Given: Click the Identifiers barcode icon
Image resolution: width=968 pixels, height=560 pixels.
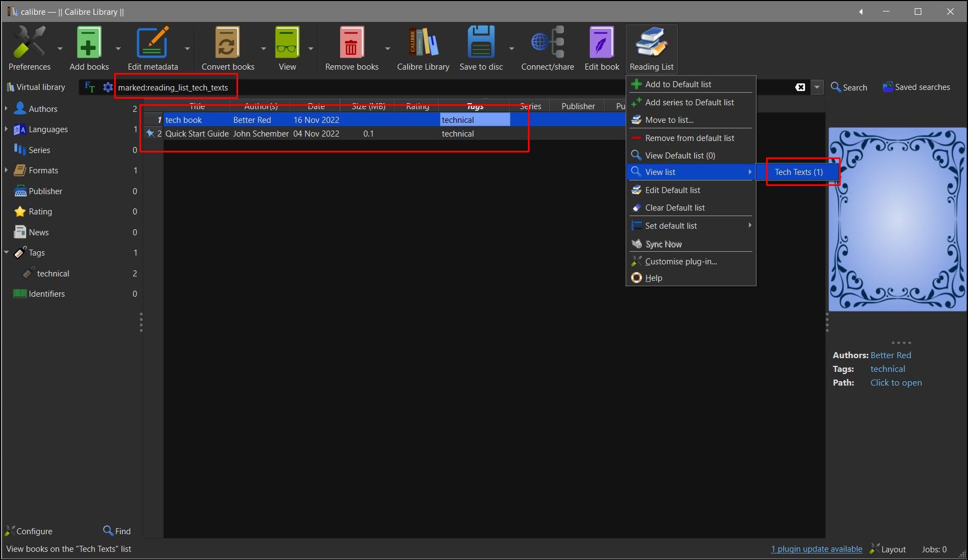Looking at the screenshot, I should click(x=20, y=294).
